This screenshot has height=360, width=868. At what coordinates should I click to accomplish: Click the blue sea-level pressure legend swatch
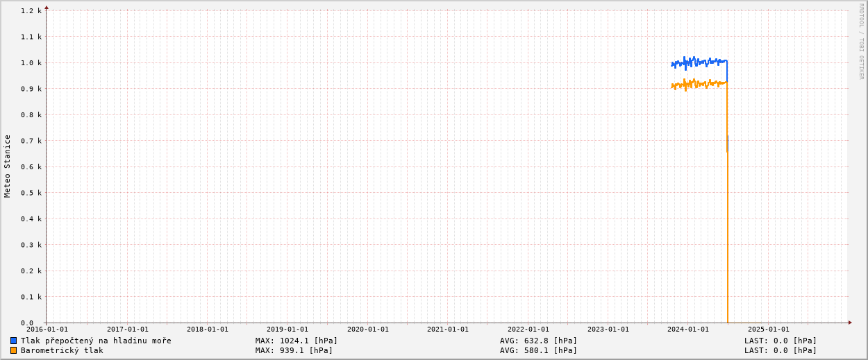(x=13, y=341)
